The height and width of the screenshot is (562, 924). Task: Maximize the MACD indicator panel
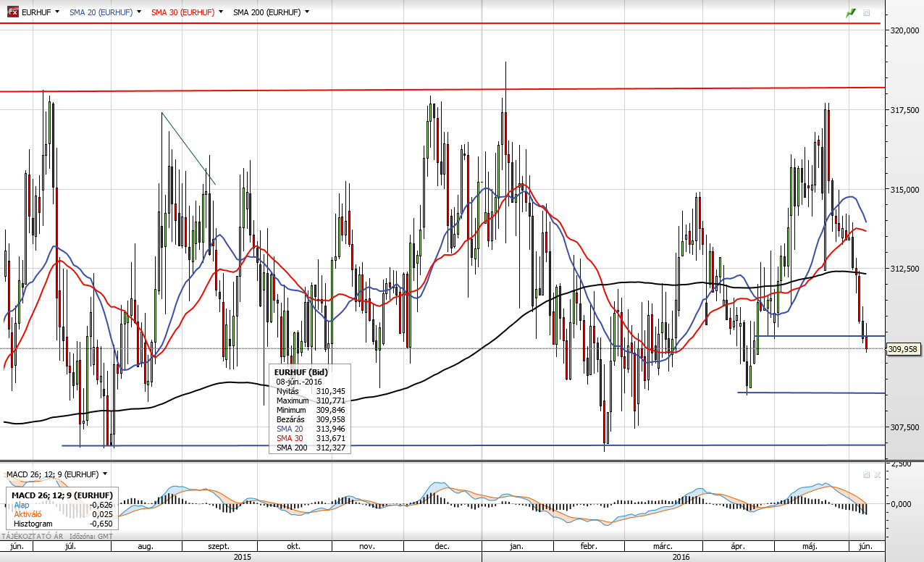tap(866, 474)
